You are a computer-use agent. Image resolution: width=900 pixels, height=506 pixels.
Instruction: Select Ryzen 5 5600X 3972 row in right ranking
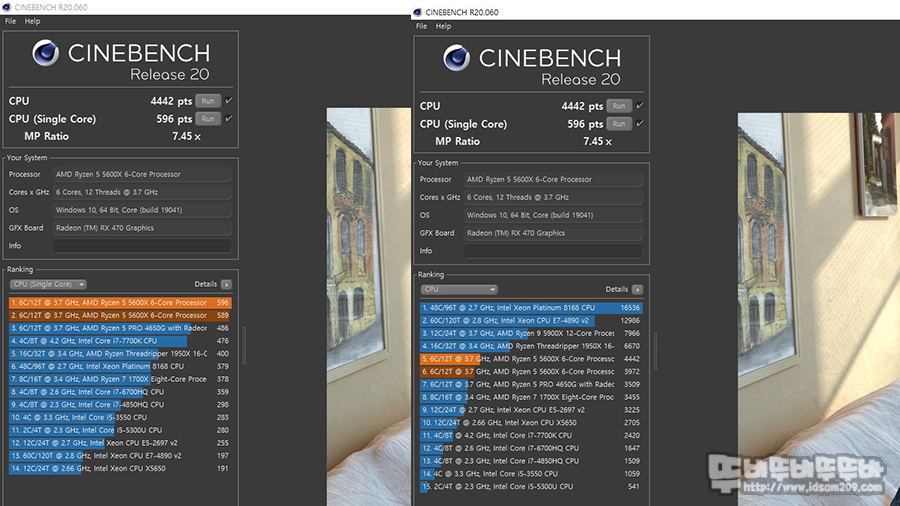click(531, 372)
